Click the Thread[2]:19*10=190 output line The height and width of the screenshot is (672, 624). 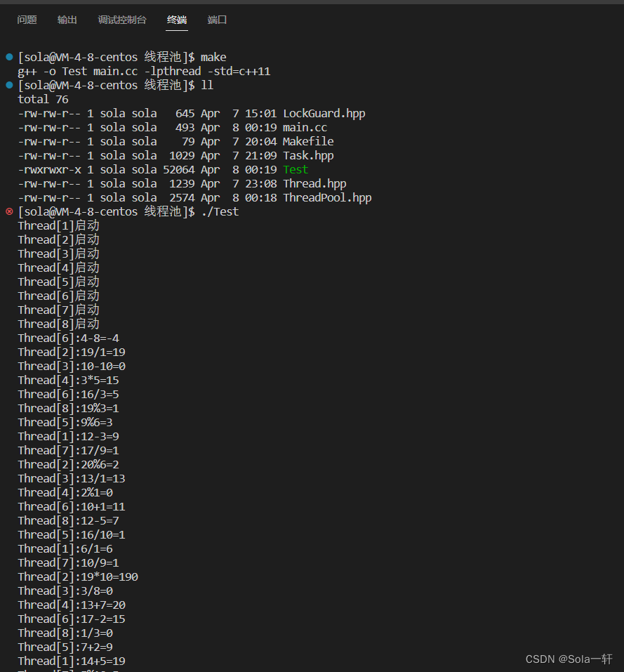coord(78,577)
